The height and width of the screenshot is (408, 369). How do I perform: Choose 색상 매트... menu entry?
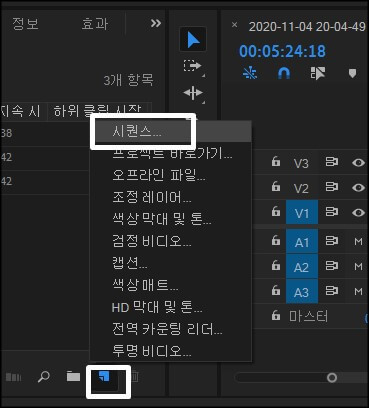click(x=171, y=285)
